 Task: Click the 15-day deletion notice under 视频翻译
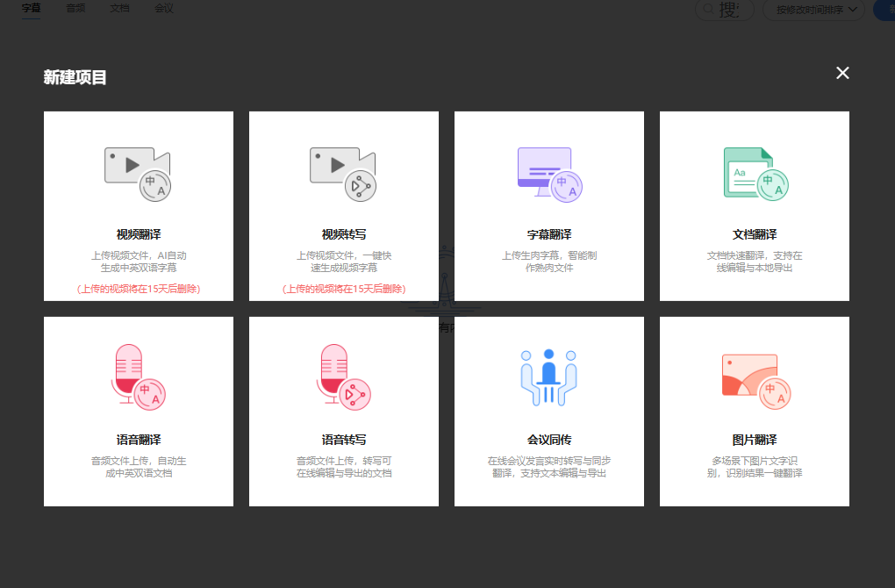(139, 289)
